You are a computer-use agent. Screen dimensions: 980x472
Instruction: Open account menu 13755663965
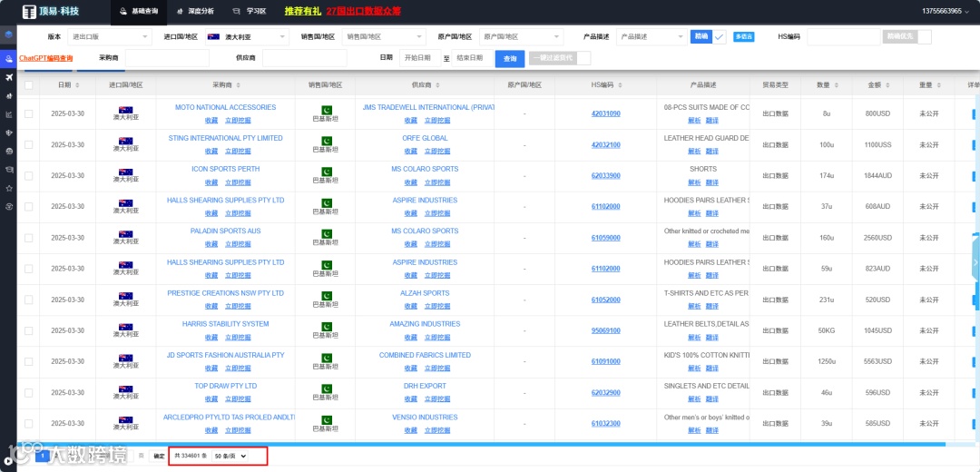(x=946, y=11)
